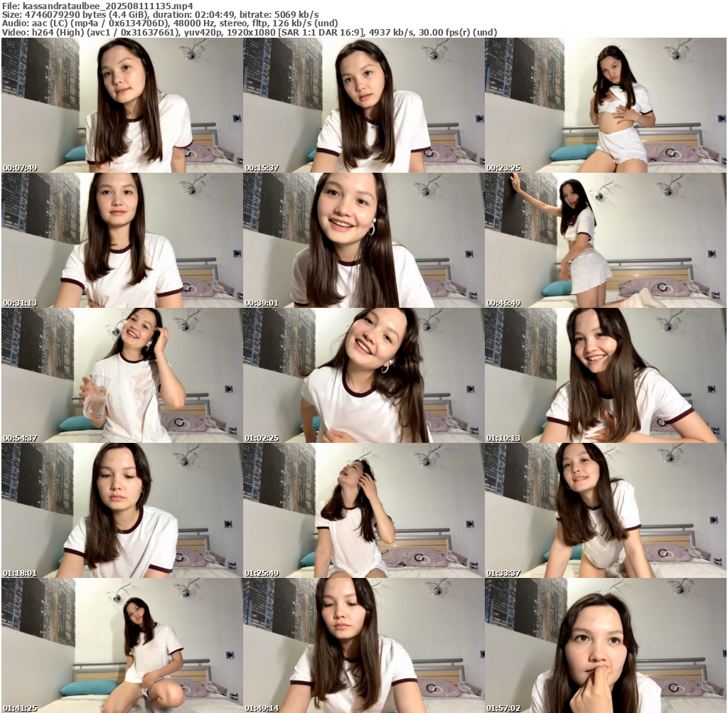This screenshot has width=728, height=713.
Task: Pick the thumbnail stamped 01:33:37
Action: tap(606, 510)
